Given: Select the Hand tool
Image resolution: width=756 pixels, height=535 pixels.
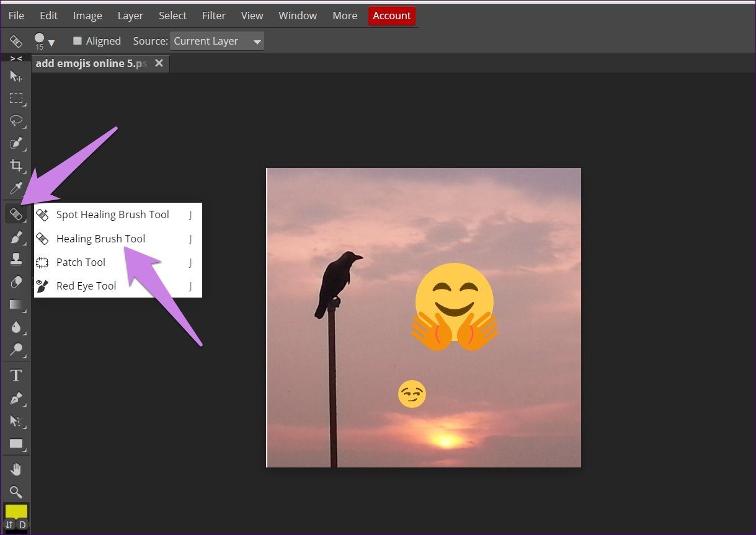Looking at the screenshot, I should [16, 469].
